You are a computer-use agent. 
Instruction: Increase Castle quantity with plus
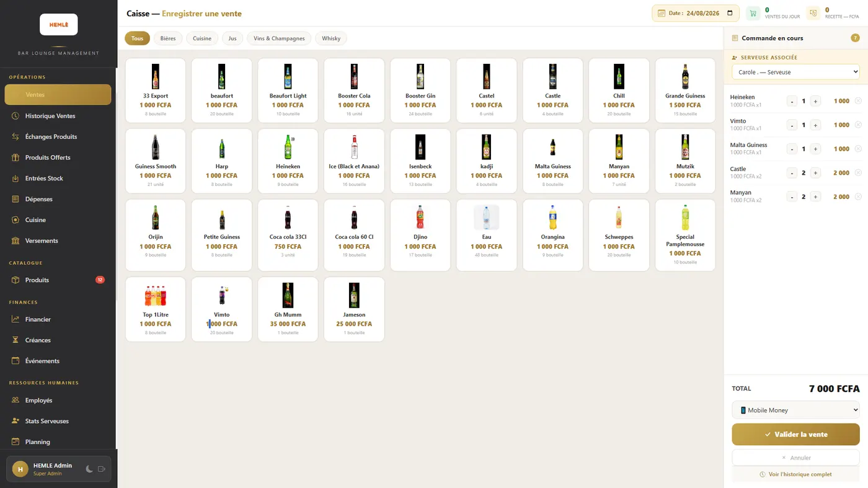point(816,173)
